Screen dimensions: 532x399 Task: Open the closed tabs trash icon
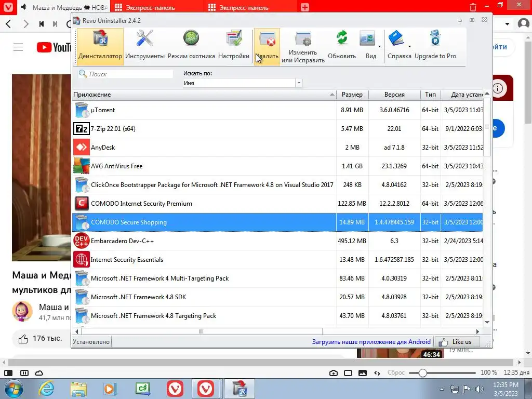(x=473, y=7)
